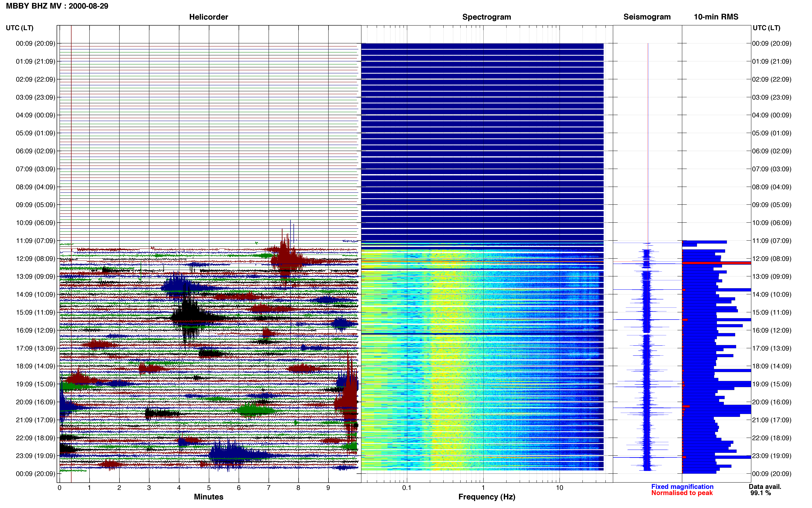
Task: Click right-axis time label '20:09 (16:09)'
Action: pyautogui.click(x=772, y=402)
